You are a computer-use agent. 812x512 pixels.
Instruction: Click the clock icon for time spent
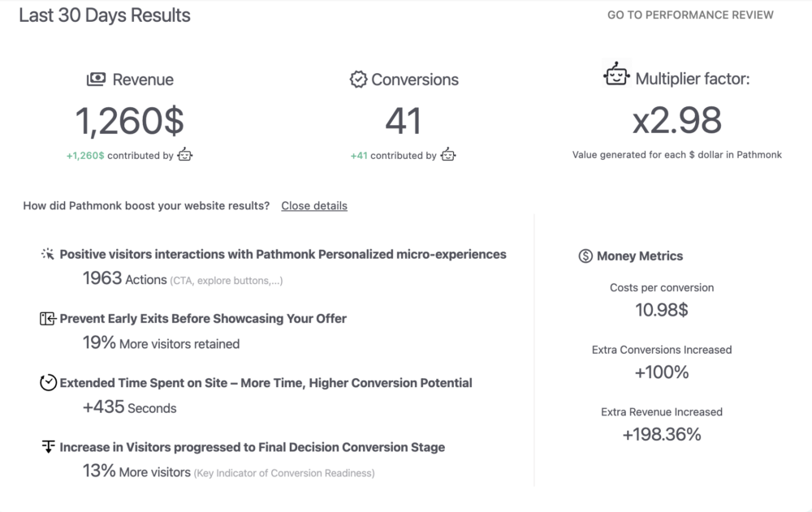pos(48,382)
